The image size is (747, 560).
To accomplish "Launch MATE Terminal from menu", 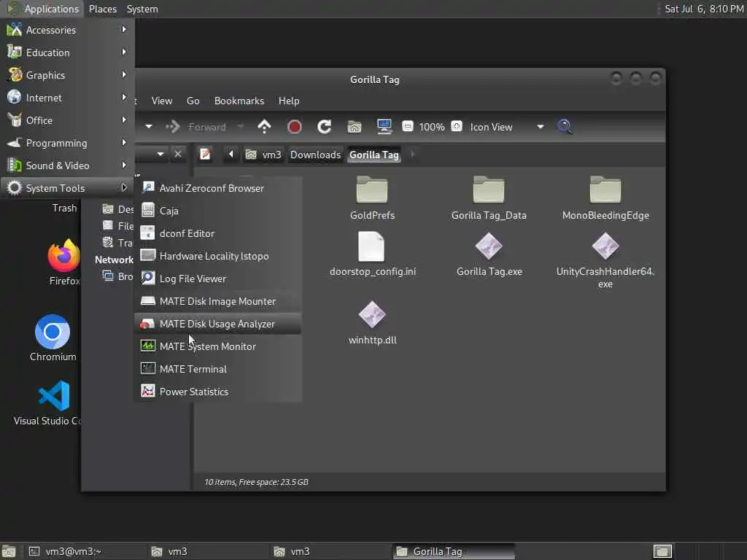I will [x=218, y=369].
